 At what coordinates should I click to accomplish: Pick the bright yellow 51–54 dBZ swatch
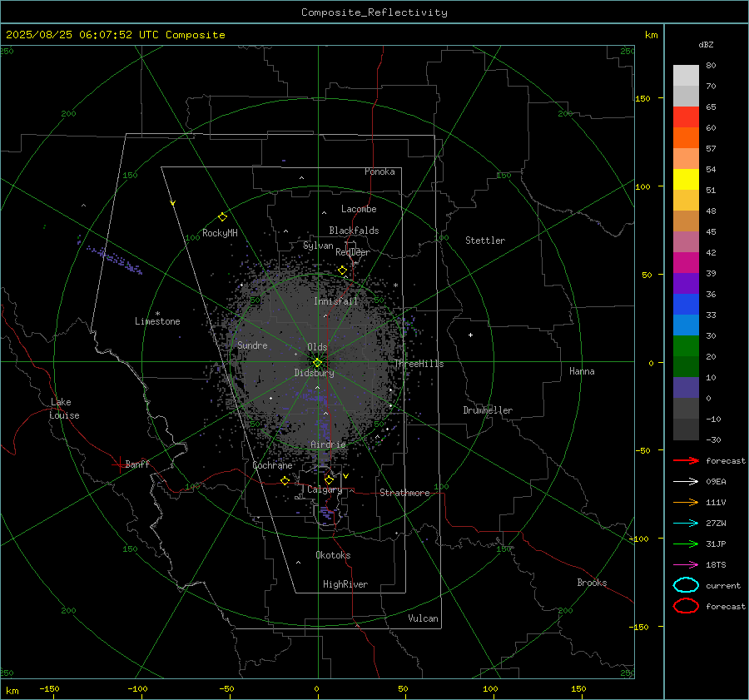click(686, 180)
